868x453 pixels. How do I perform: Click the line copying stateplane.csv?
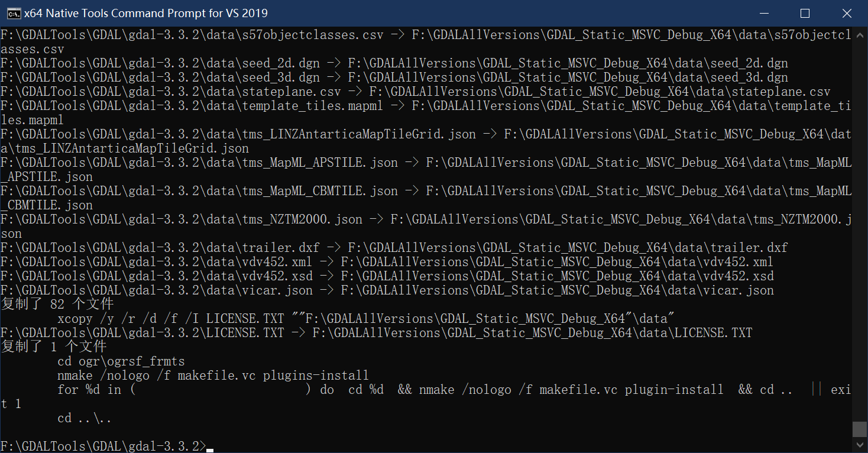pyautogui.click(x=416, y=91)
